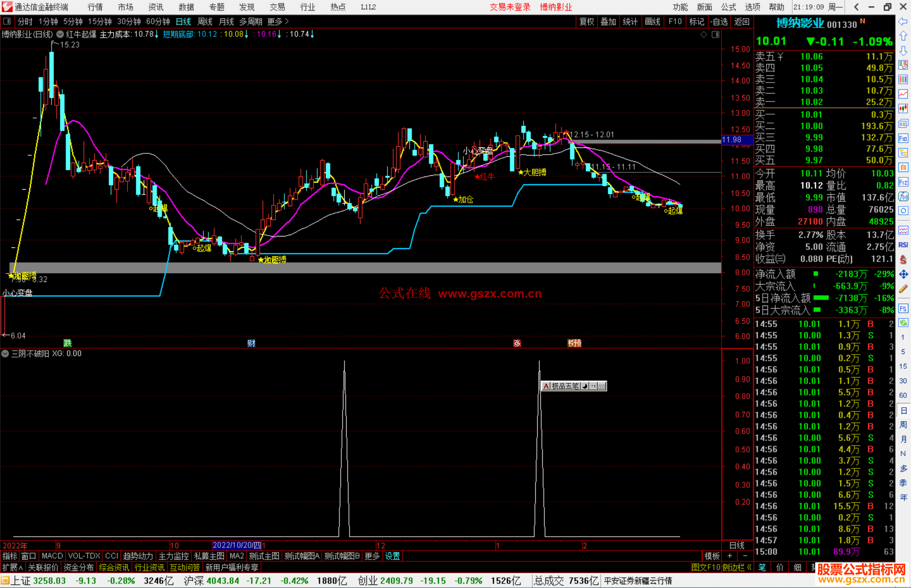The image size is (911, 588).
Task: Click the 2022/10/20 date marker
Action: (x=237, y=545)
